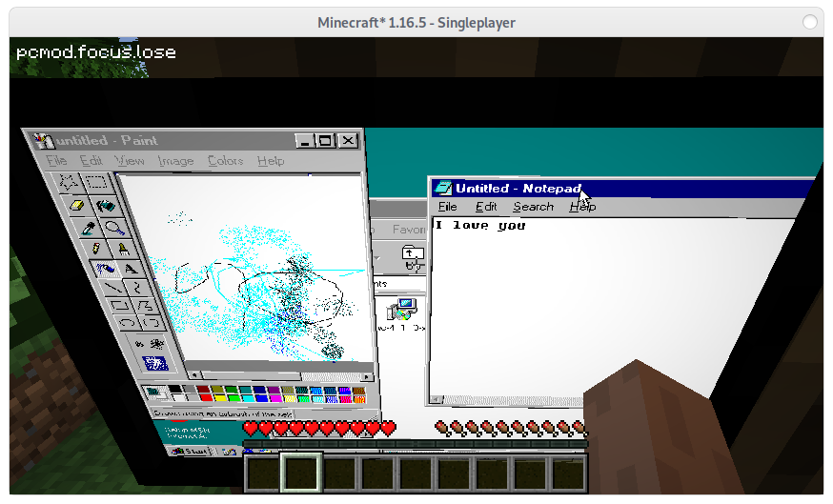833x504 pixels.
Task: Select the Pencil tool in Paint
Action: 96,249
